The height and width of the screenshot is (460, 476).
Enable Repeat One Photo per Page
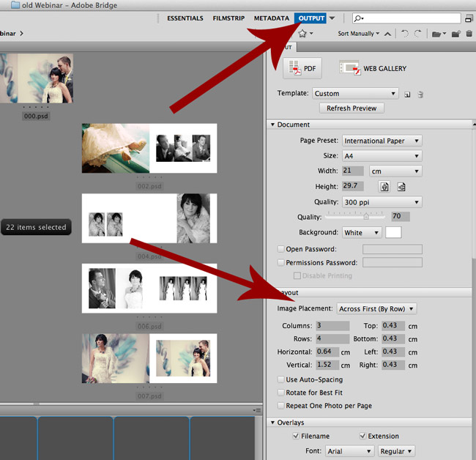pos(280,406)
